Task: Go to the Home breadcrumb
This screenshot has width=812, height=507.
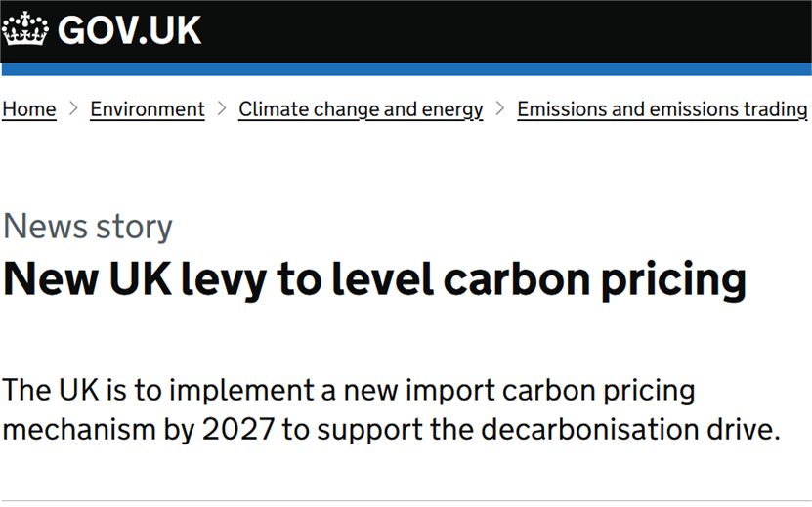Action: coord(29,109)
